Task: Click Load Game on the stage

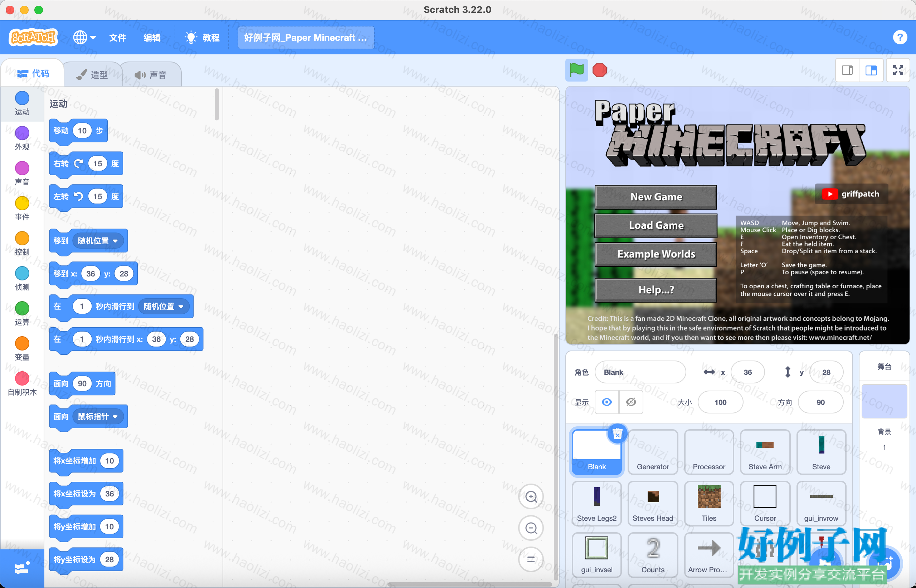Action: coord(656,226)
